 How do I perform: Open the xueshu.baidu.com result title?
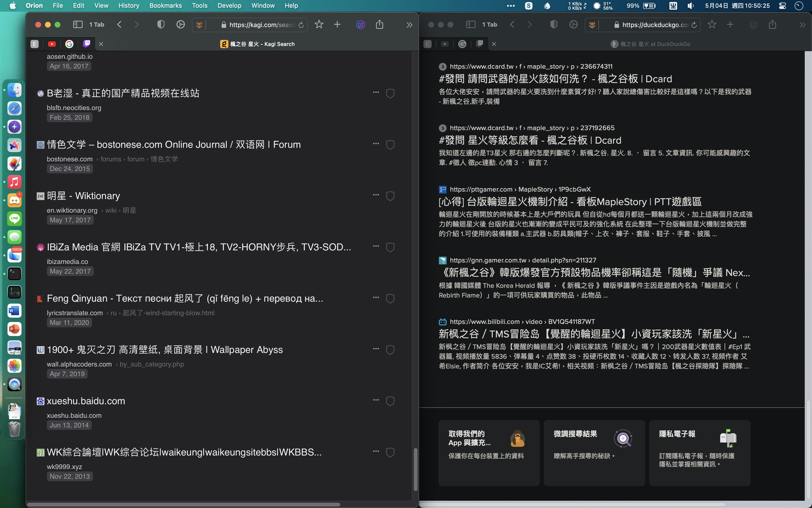(86, 401)
